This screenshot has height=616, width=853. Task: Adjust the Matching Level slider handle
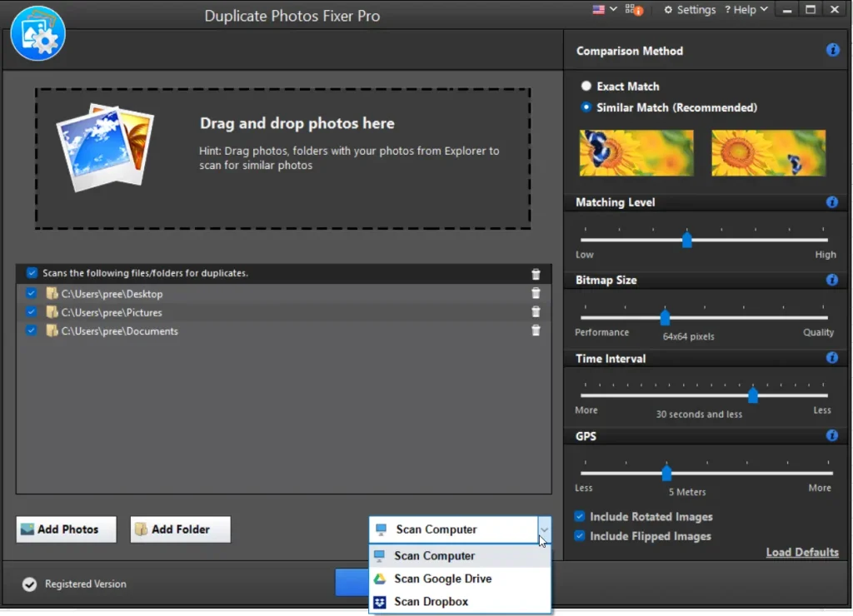686,239
